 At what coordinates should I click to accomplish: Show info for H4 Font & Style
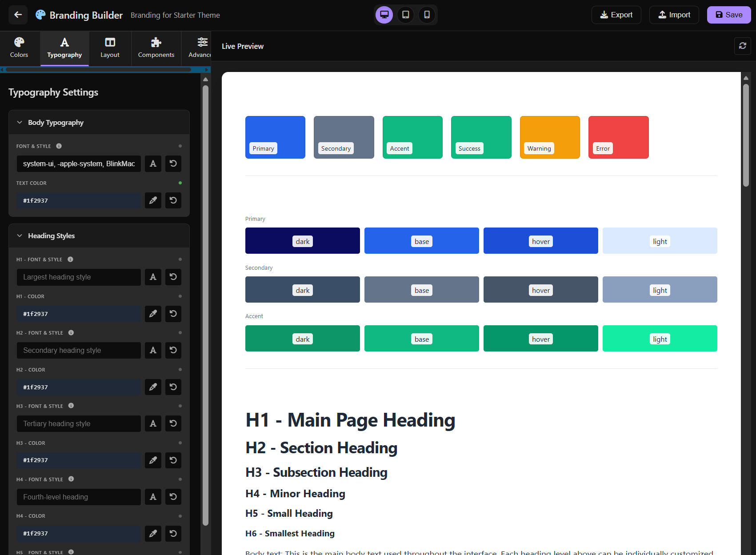tap(71, 479)
